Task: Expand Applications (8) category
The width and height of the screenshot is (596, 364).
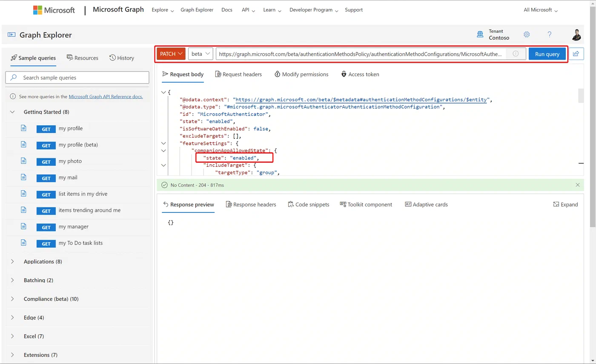Action: pyautogui.click(x=12, y=261)
